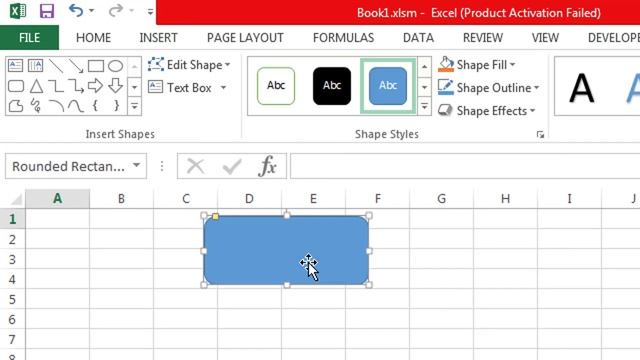Screen dimensions: 640x360
Task: Switch to the HOME tab
Action: pyautogui.click(x=93, y=38)
